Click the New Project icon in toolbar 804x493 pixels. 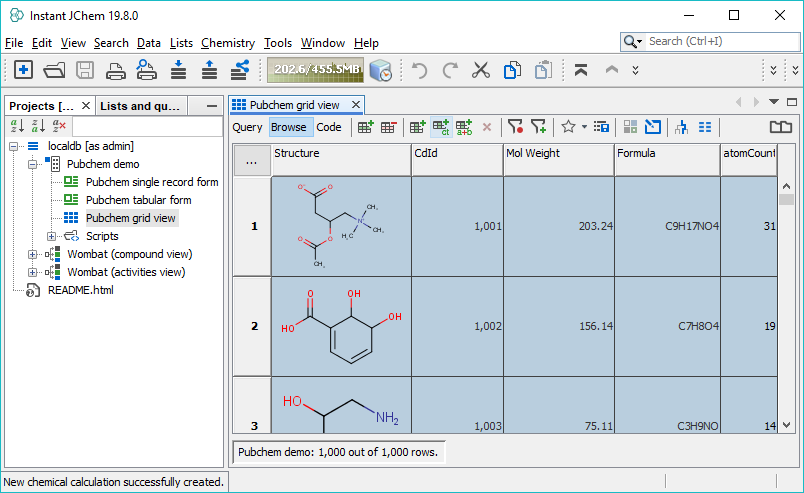click(x=23, y=70)
